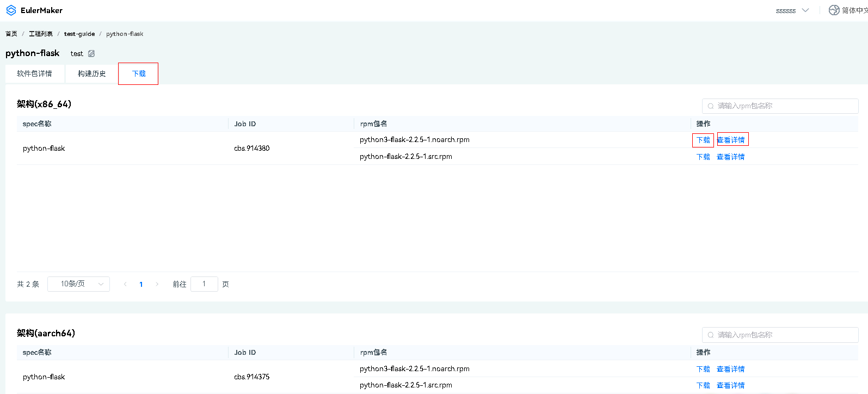
Task: Click search icon in x86_64 rpm search
Action: pyautogui.click(x=711, y=106)
